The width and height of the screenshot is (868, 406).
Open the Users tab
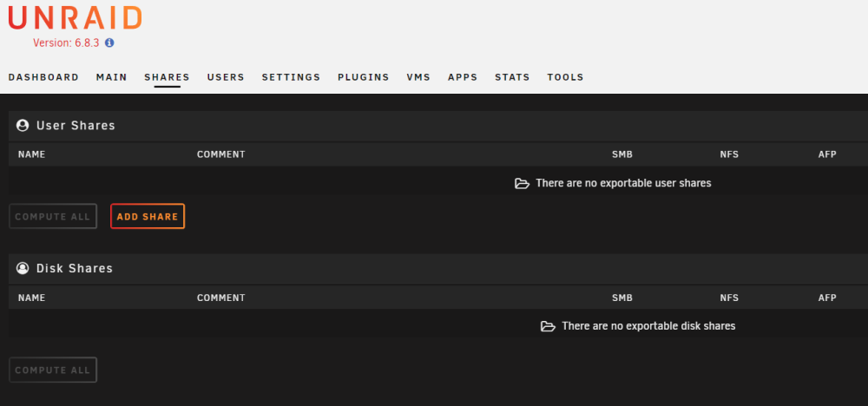point(226,77)
